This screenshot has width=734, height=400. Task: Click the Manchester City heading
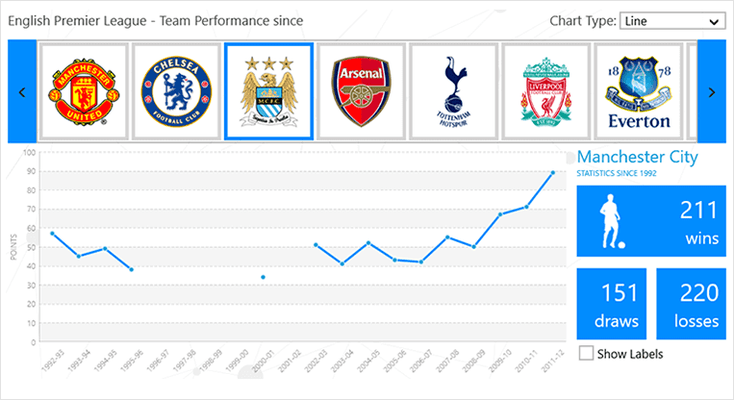click(x=637, y=156)
